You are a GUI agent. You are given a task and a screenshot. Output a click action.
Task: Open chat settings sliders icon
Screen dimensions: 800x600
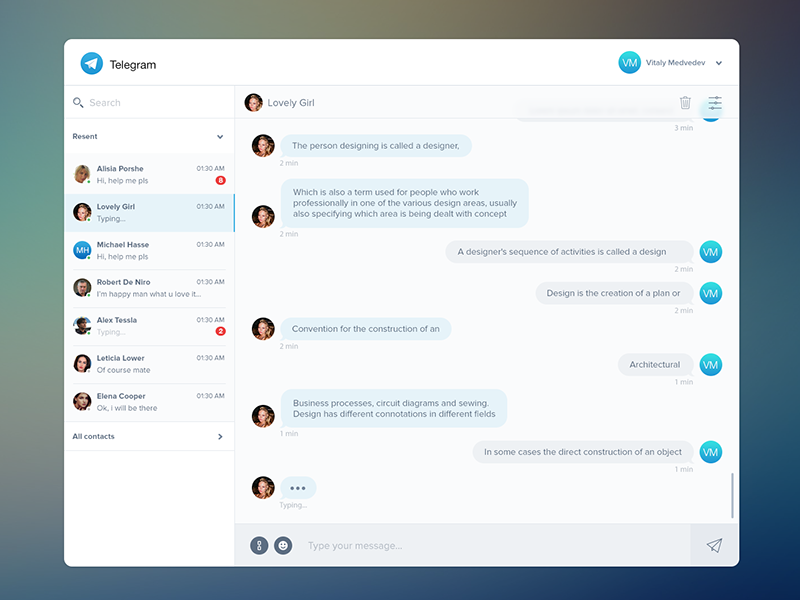pyautogui.click(x=715, y=103)
